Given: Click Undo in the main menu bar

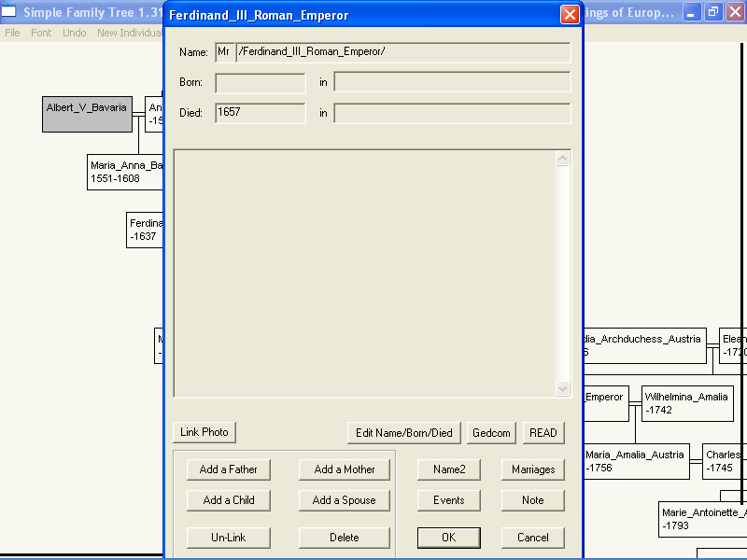Looking at the screenshot, I should pos(75,33).
